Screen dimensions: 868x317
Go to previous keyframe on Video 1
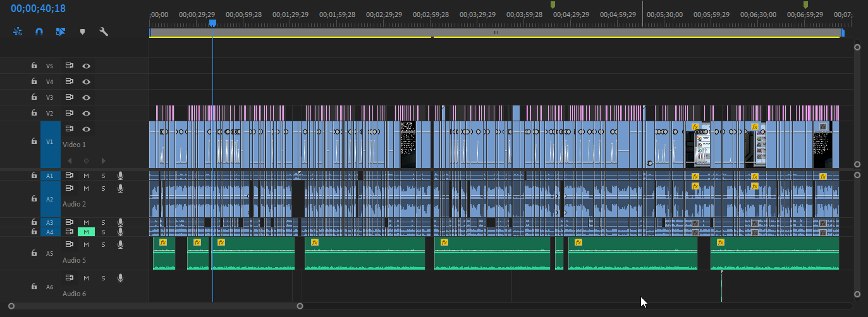coord(70,160)
